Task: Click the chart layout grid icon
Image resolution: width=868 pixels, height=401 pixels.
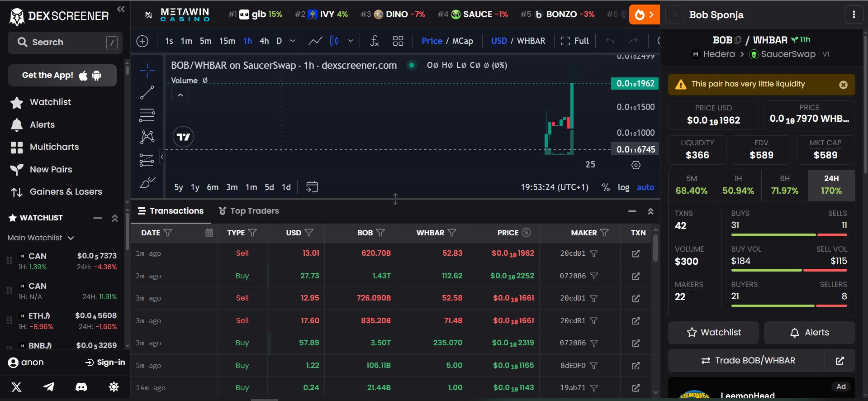Action: 398,41
